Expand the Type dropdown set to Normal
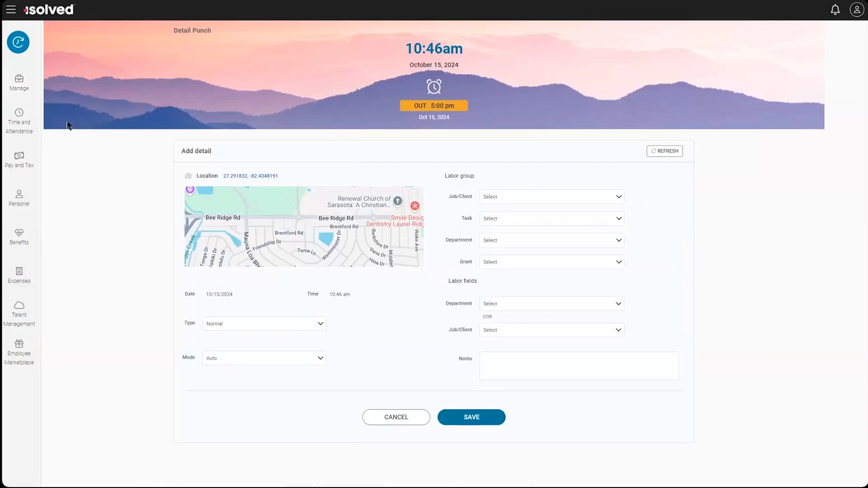 [x=264, y=324]
